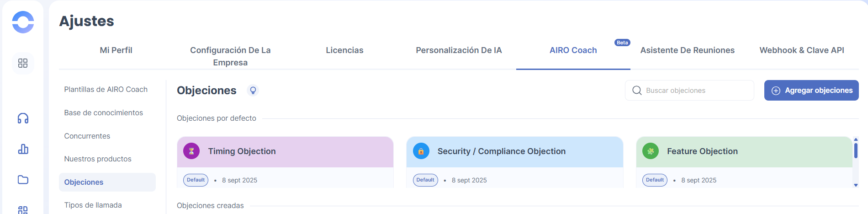The height and width of the screenshot is (214, 868).
Task: Click the Buscar objeciones search field
Action: click(694, 91)
